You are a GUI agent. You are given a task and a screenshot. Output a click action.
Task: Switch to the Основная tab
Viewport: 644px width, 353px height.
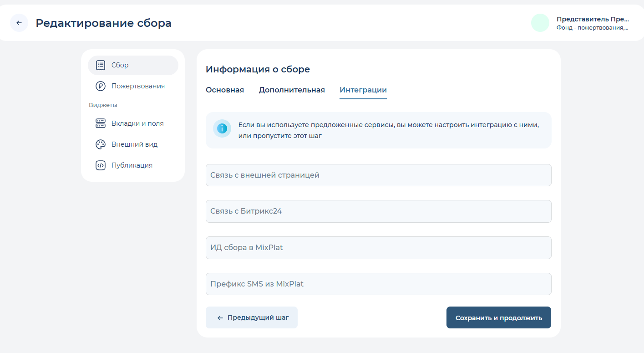(225, 90)
